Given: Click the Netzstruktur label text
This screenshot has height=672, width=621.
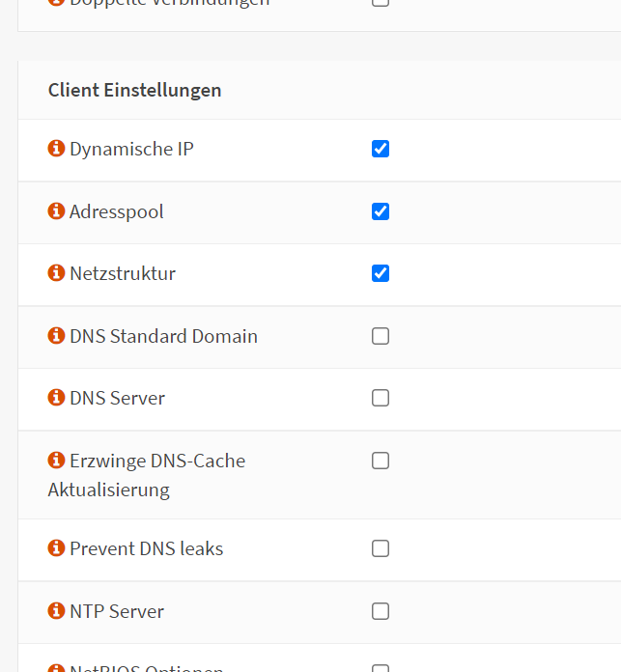Looking at the screenshot, I should [x=123, y=273].
